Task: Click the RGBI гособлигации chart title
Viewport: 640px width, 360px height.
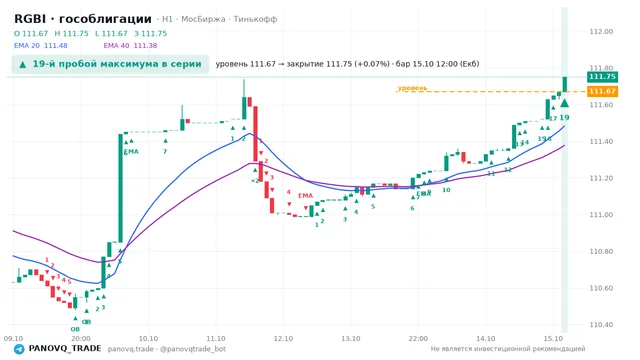Action: tap(83, 19)
